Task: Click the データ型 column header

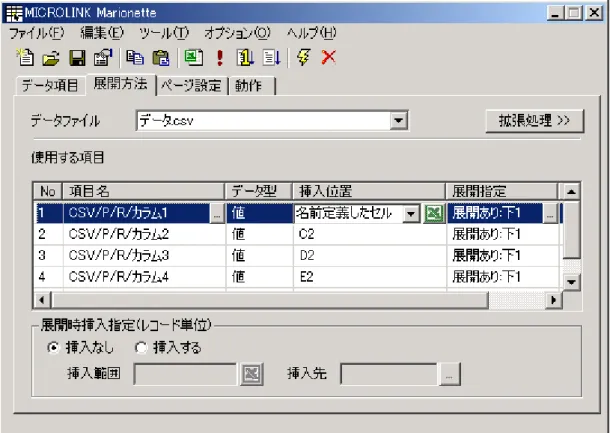Action: (259, 191)
